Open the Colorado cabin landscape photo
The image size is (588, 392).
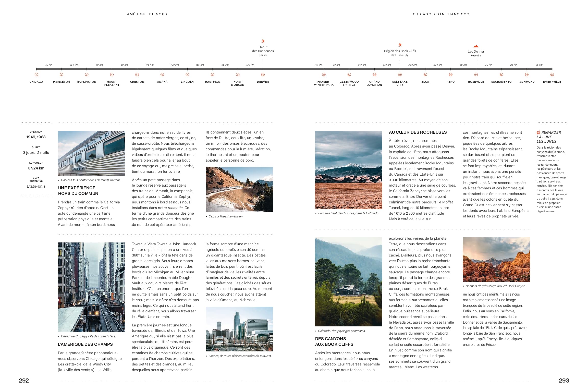(x=349, y=282)
